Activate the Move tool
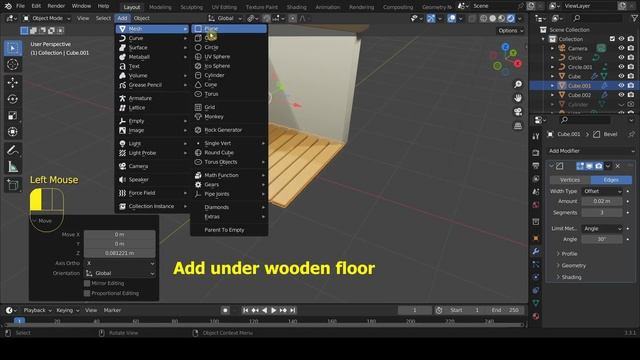The height and width of the screenshot is (360, 640). click(x=13, y=82)
